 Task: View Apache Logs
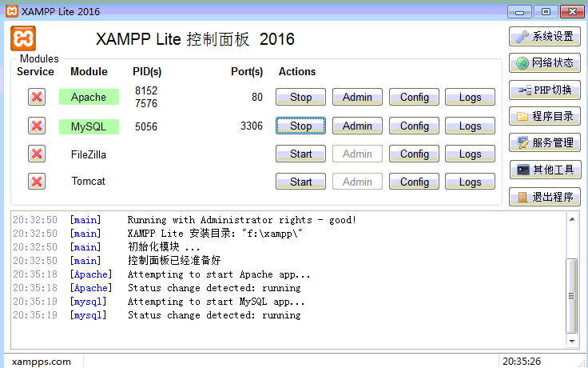(x=471, y=97)
